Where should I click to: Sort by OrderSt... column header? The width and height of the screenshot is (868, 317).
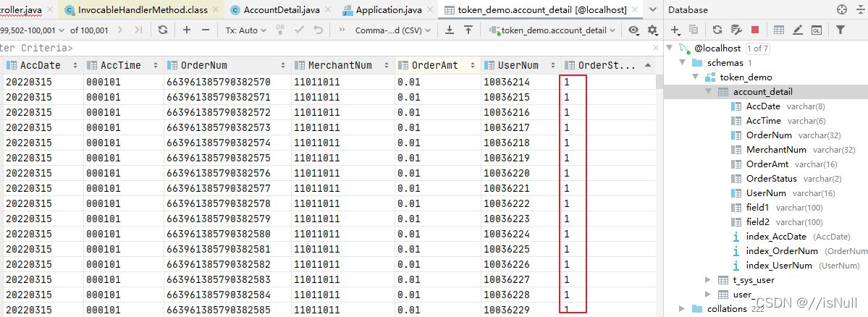[x=608, y=65]
